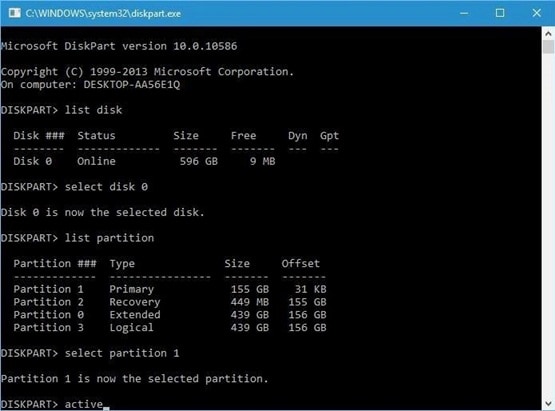Click the 'list partition' command
This screenshot has height=411, width=555.
click(109, 238)
